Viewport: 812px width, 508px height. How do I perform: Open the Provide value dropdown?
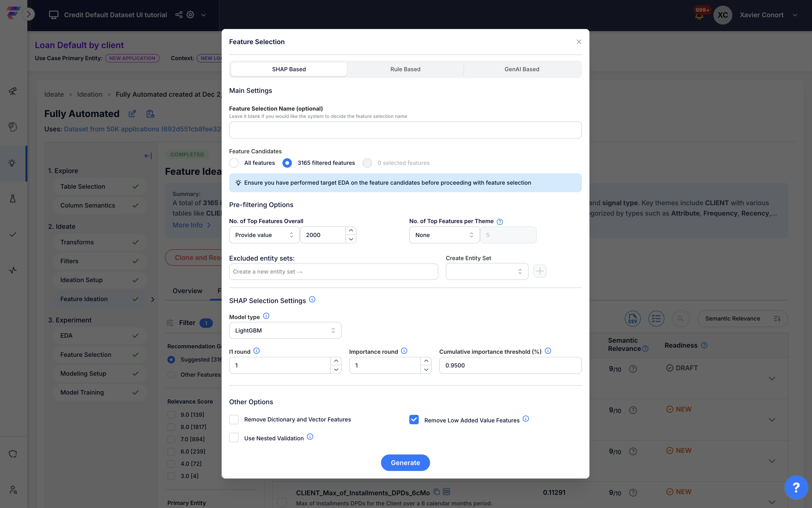[x=264, y=235]
